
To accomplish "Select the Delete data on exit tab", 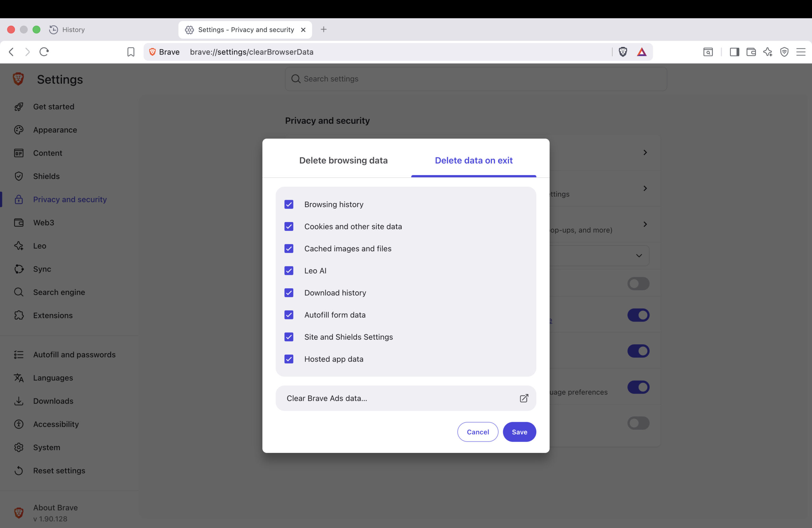I will click(474, 160).
